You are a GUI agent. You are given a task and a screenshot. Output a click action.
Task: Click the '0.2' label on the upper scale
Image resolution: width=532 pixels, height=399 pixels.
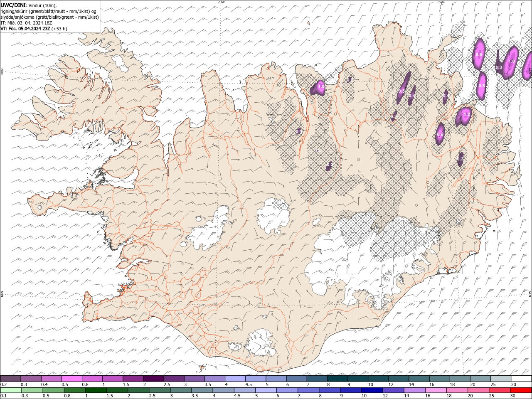pos(3,384)
